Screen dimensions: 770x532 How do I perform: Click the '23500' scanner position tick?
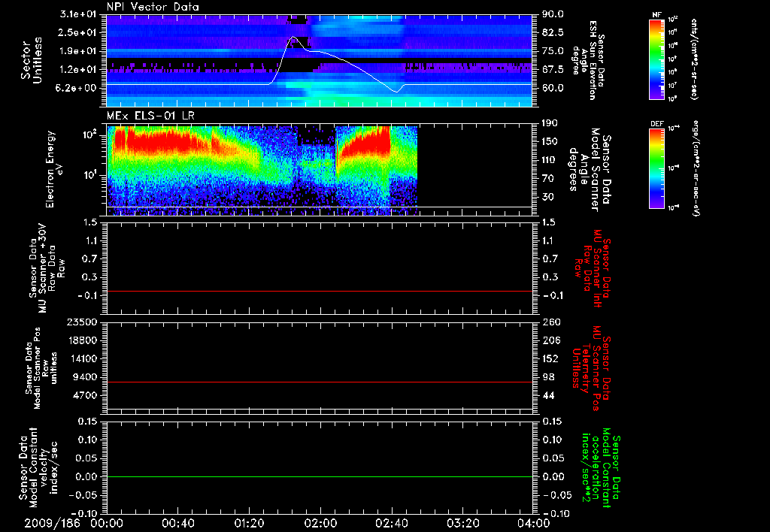[x=83, y=322]
